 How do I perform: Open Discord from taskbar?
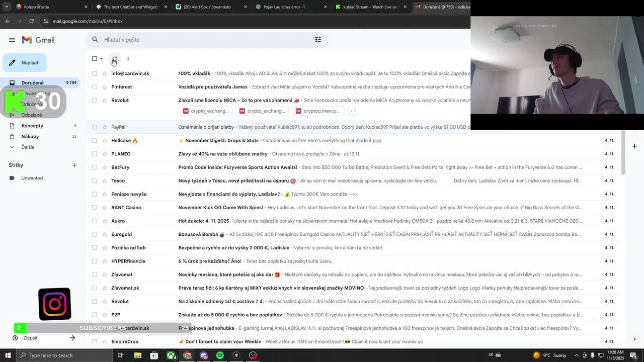204,355
